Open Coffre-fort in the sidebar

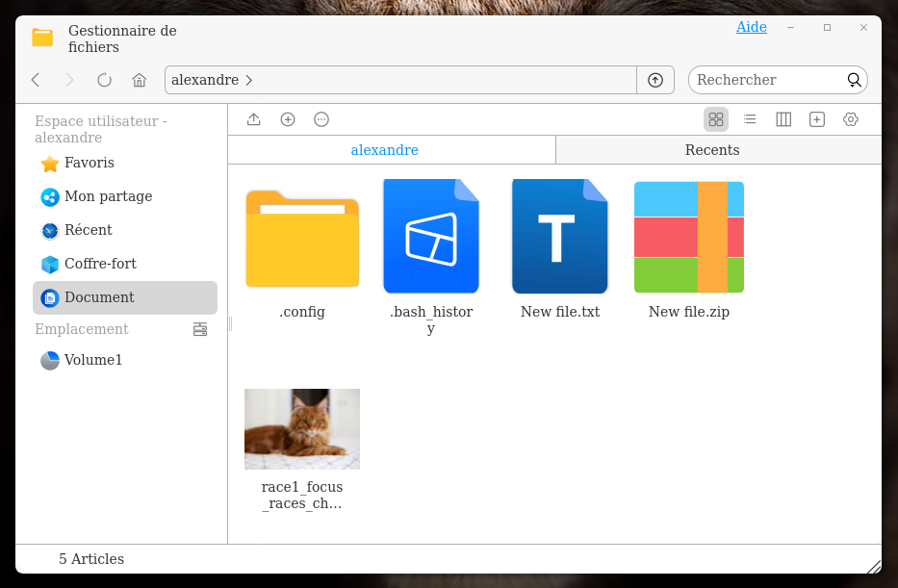point(100,264)
